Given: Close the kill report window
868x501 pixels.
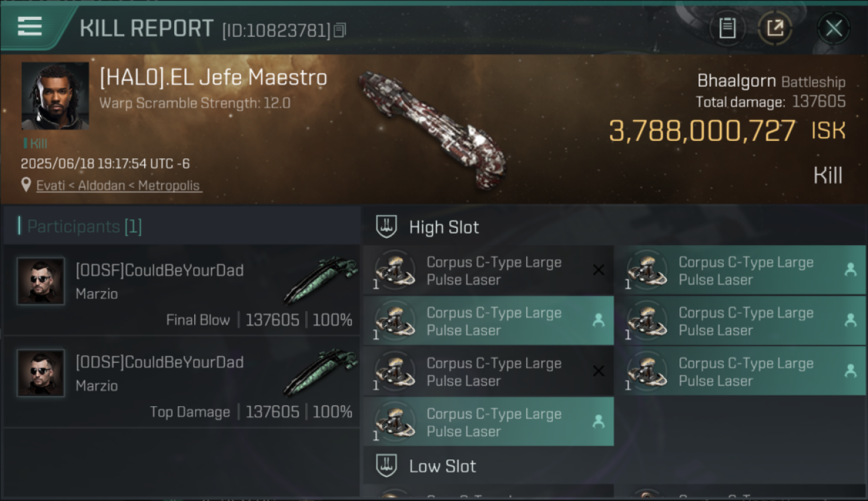Looking at the screenshot, I should click(x=834, y=28).
